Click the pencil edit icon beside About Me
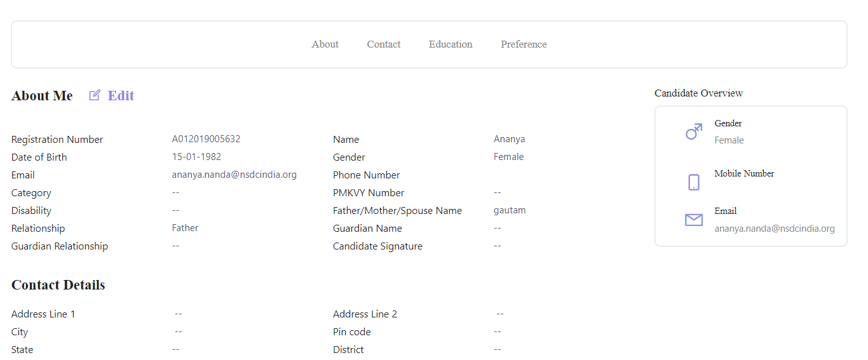 (x=95, y=95)
